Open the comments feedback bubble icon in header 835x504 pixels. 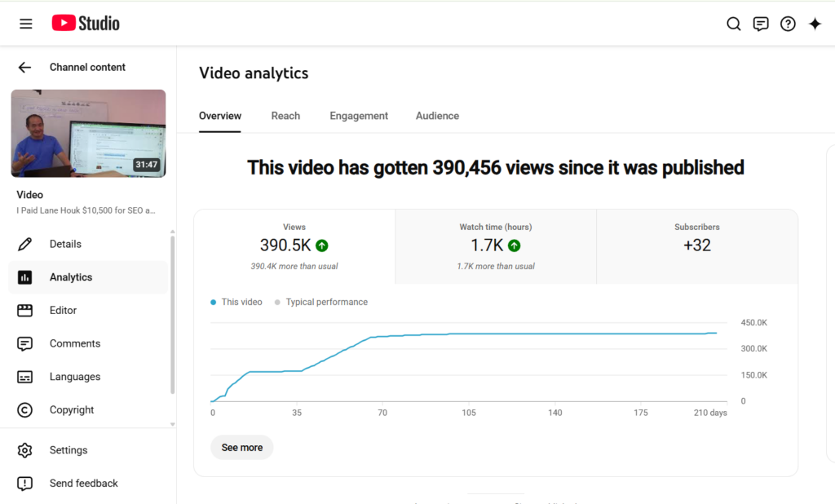[761, 24]
